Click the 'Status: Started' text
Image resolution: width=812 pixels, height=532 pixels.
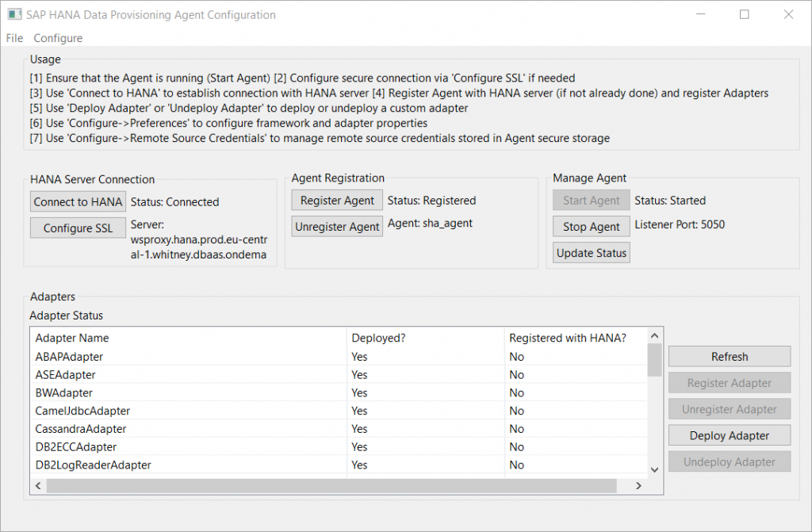[x=670, y=201]
